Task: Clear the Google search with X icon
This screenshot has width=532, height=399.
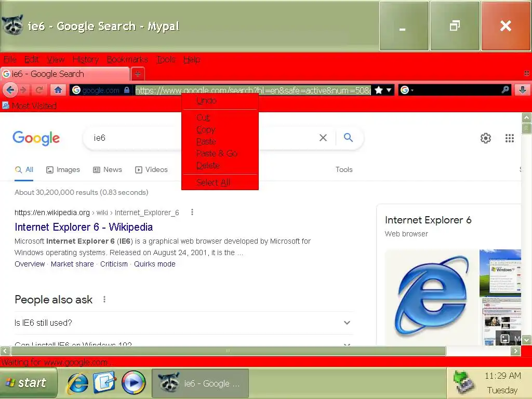Action: [323, 138]
